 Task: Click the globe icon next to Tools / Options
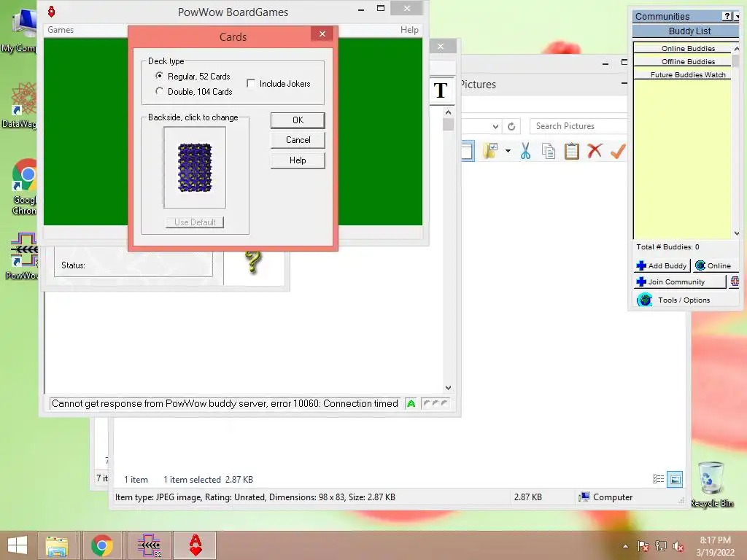(x=645, y=300)
